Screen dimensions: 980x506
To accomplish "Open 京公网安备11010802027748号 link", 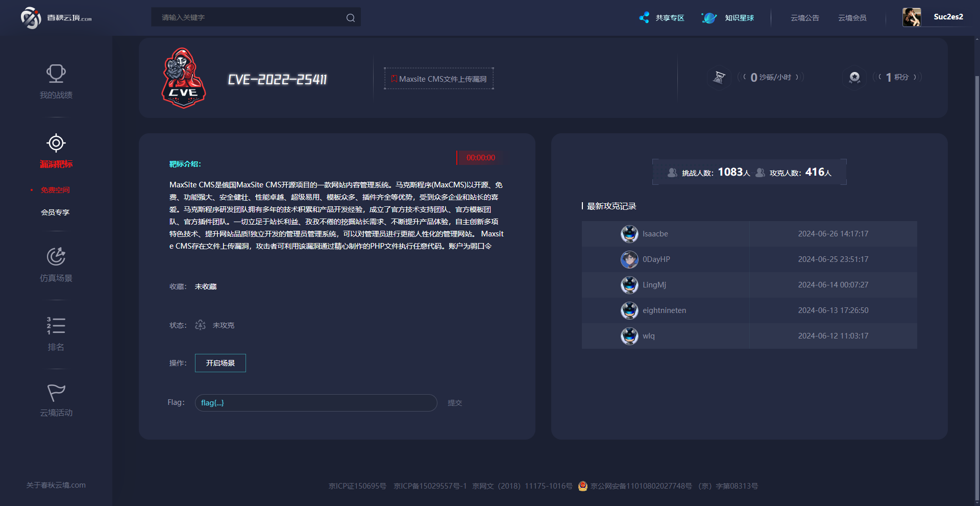I will [641, 486].
